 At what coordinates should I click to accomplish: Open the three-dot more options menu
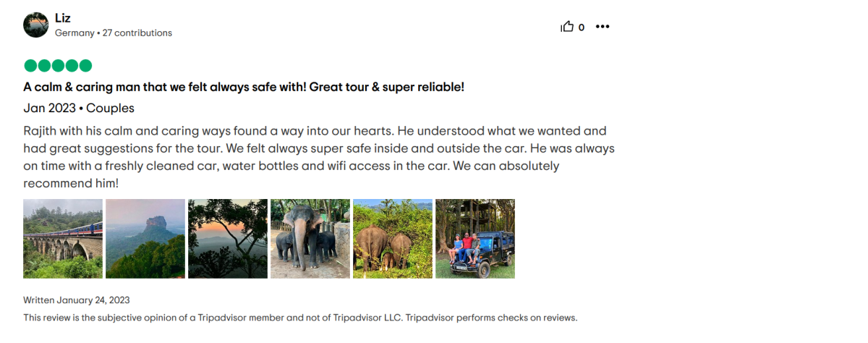pyautogui.click(x=603, y=27)
